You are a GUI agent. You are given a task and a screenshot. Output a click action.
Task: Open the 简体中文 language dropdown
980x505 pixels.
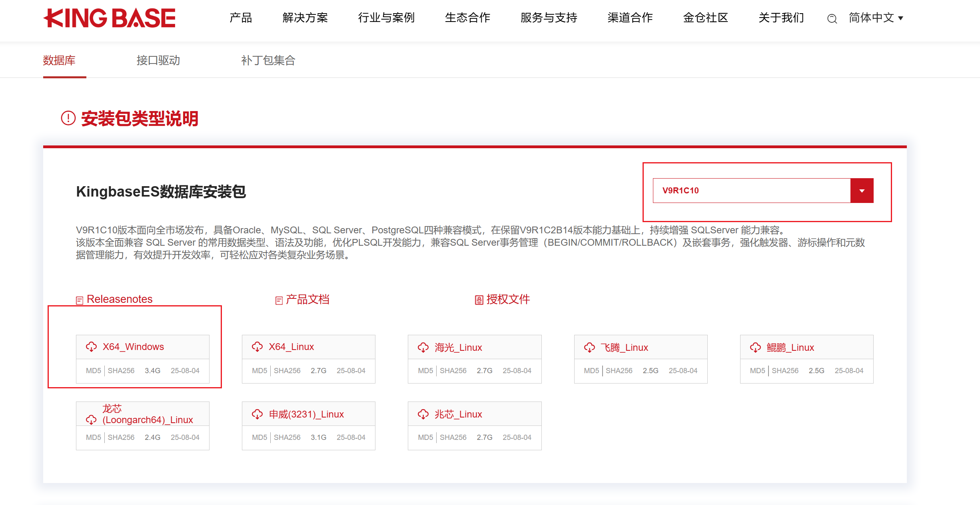[876, 18]
